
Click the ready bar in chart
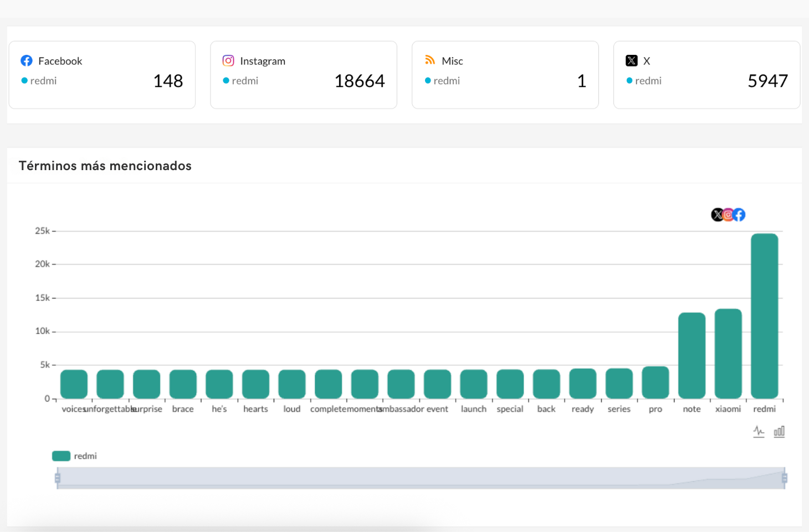tap(583, 383)
